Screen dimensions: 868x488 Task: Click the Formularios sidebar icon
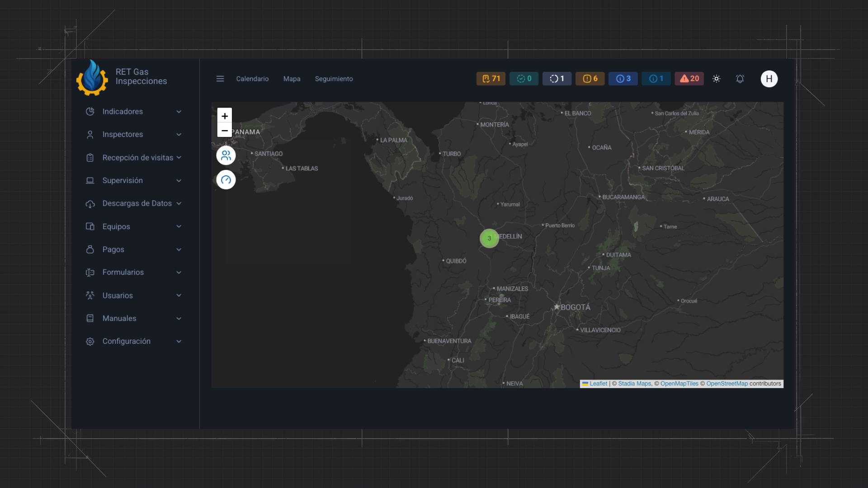point(90,272)
